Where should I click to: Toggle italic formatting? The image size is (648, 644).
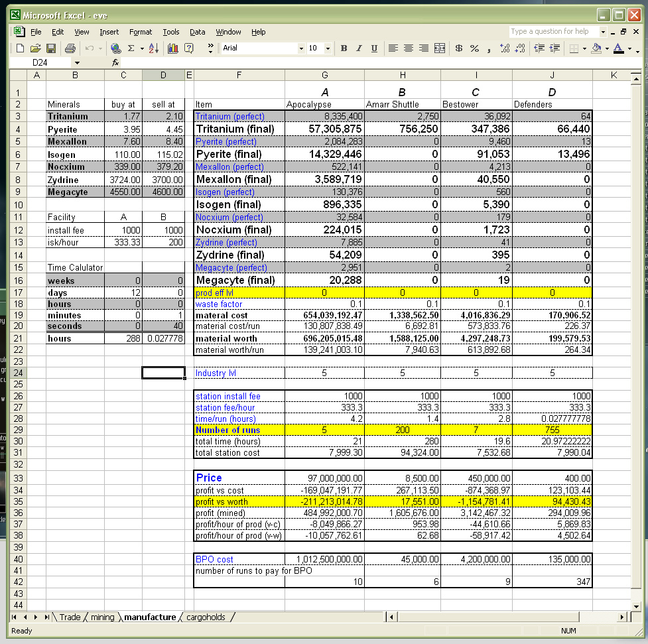point(359,48)
